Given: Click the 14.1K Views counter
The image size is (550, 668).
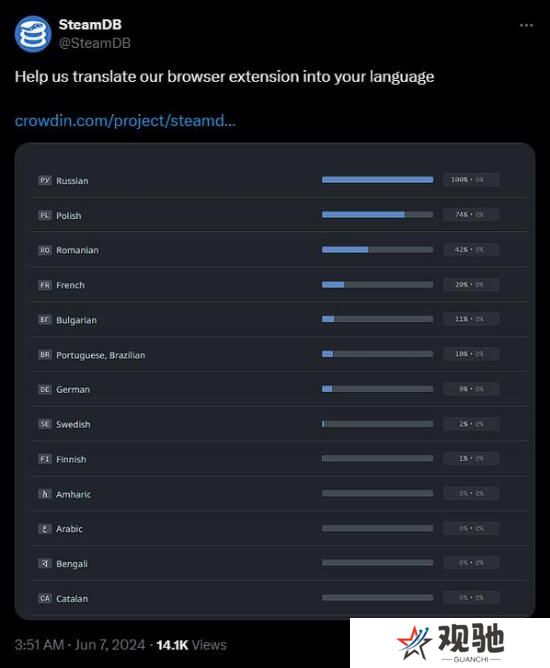Looking at the screenshot, I should (191, 645).
